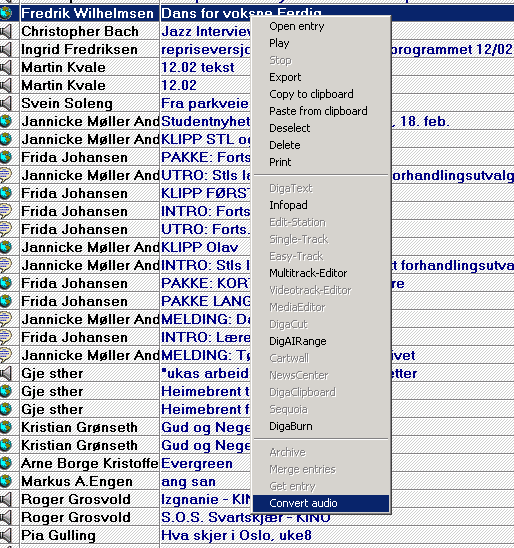
Task: Click speaker icon beside Pia Gulling
Action: pos(6,535)
